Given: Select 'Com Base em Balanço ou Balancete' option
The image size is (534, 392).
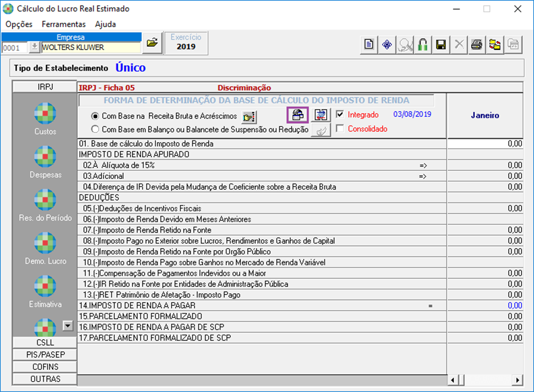Looking at the screenshot, I should (x=95, y=129).
